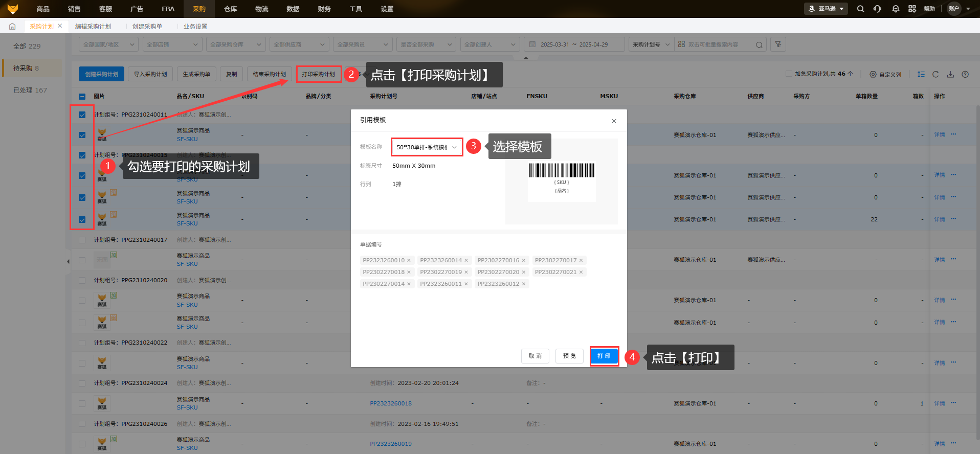
Task: Open the help question-mark icon above the table
Action: 965,74
